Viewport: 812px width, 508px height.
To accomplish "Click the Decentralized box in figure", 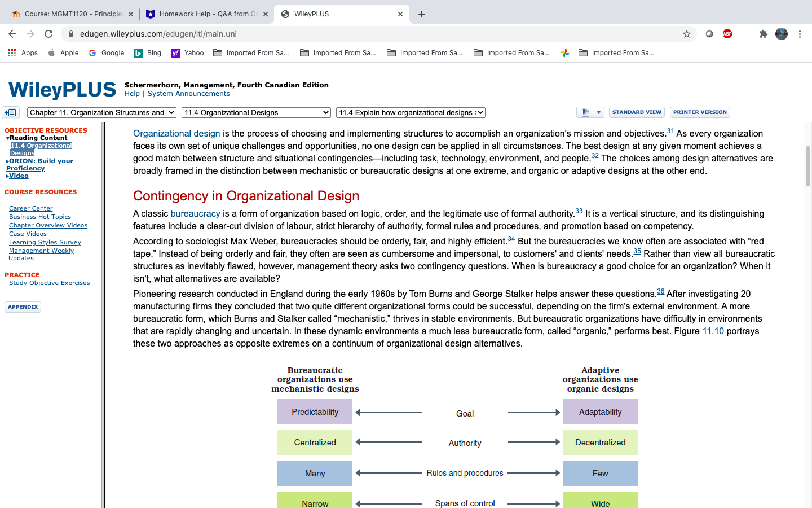I will point(600,443).
